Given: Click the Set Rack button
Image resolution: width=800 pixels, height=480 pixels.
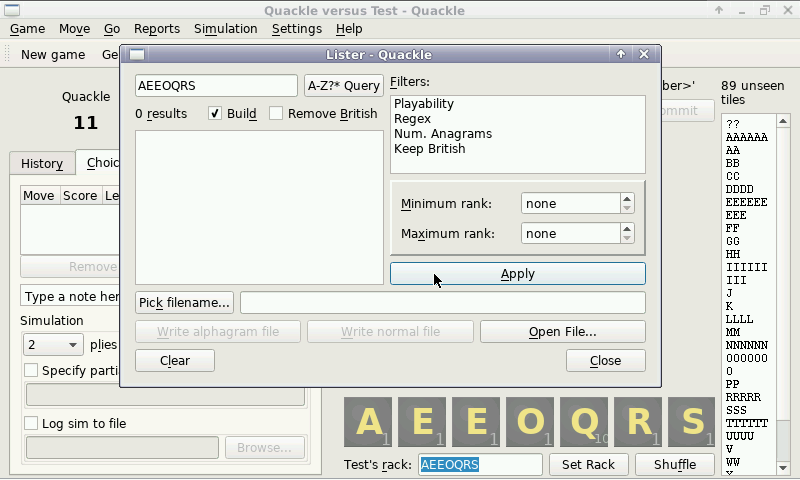Looking at the screenshot, I should [588, 465].
